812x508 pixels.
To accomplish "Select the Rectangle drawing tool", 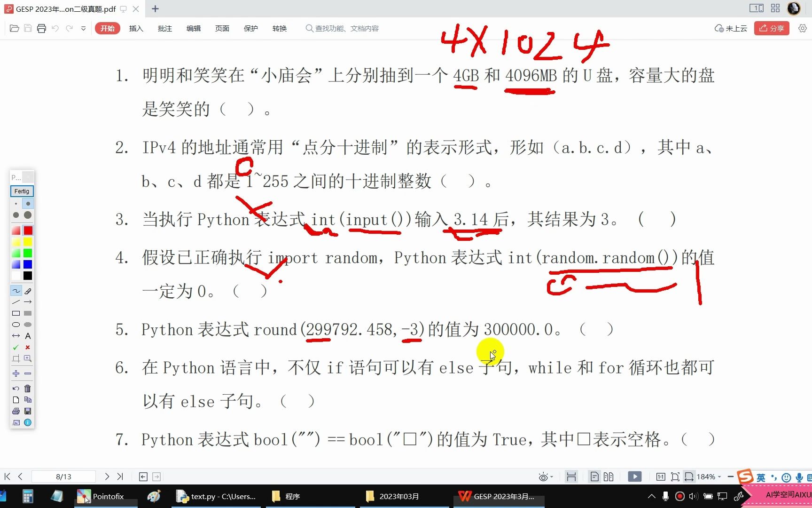I will (x=16, y=313).
